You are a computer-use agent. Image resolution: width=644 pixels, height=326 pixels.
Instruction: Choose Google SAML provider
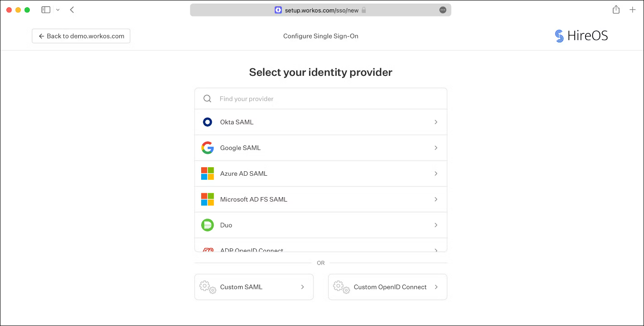321,148
